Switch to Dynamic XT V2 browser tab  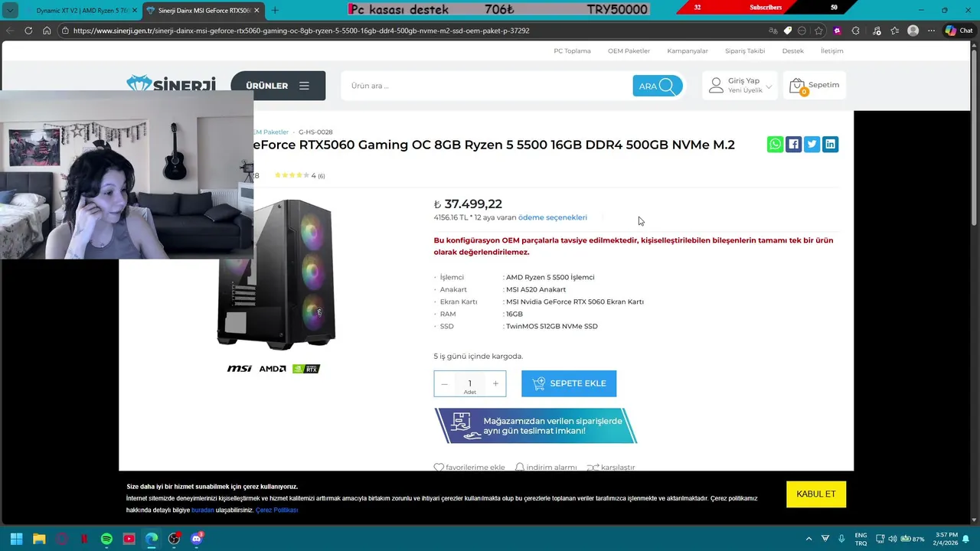[x=81, y=10]
